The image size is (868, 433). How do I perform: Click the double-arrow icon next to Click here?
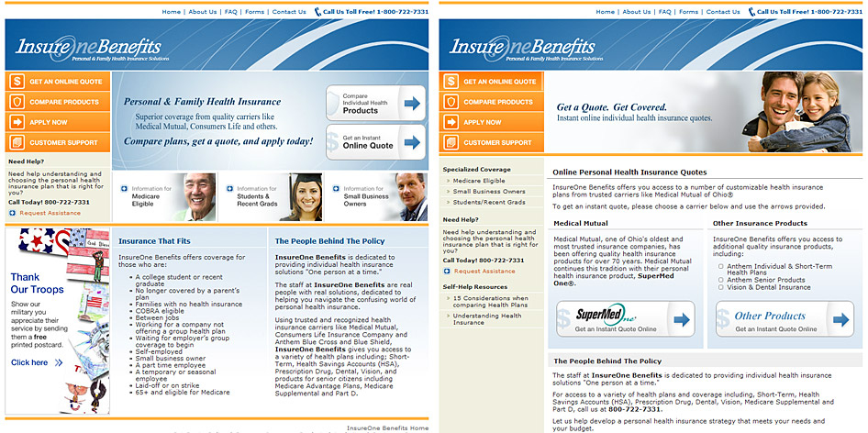[59, 362]
